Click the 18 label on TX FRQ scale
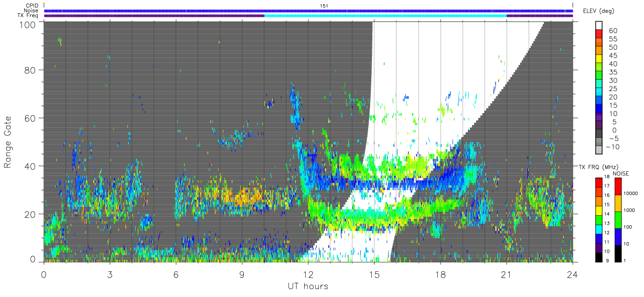 click(606, 177)
